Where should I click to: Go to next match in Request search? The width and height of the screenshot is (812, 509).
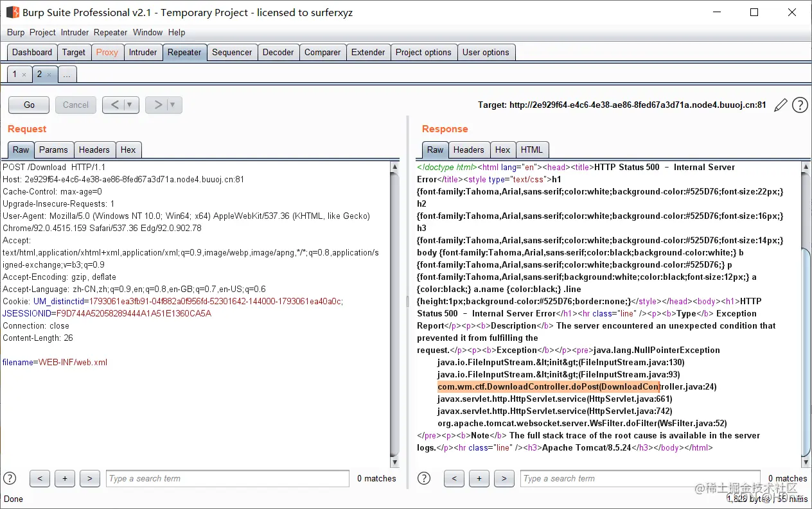coord(90,478)
